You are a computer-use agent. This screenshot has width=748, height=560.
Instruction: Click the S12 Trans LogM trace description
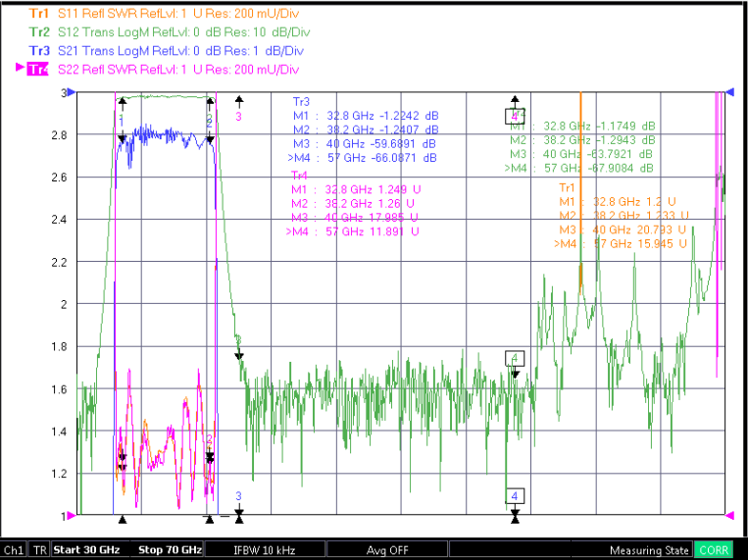[x=183, y=32]
